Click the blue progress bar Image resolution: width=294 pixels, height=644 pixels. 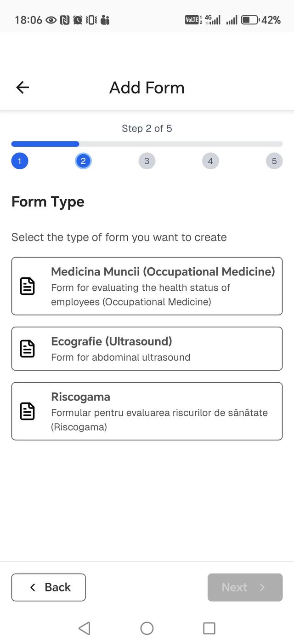click(x=45, y=144)
